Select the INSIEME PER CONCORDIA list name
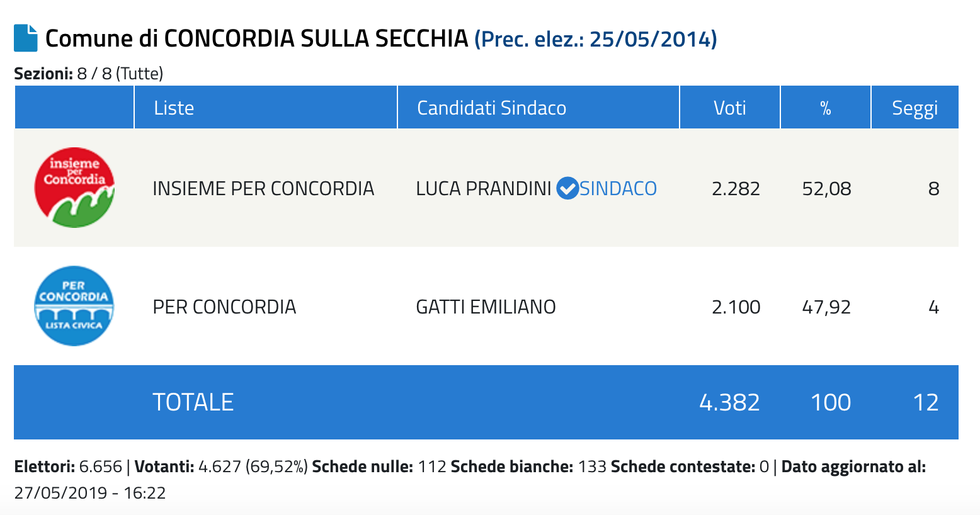980x515 pixels. point(263,188)
